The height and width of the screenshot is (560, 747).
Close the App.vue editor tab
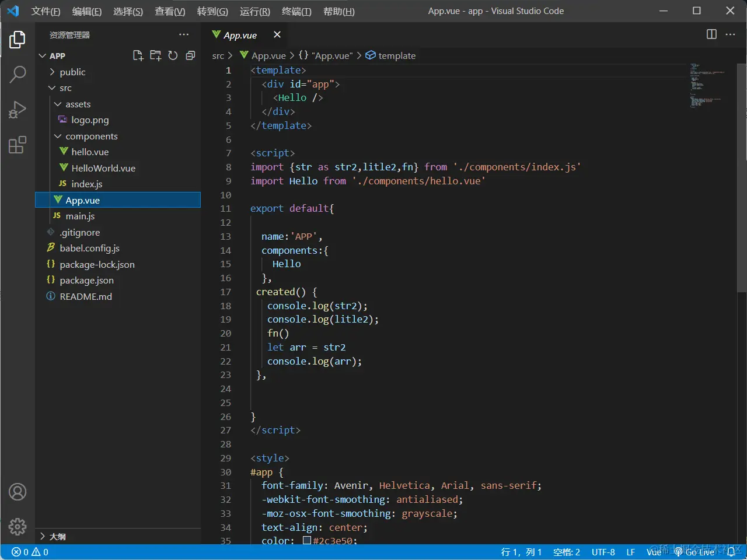pos(277,35)
